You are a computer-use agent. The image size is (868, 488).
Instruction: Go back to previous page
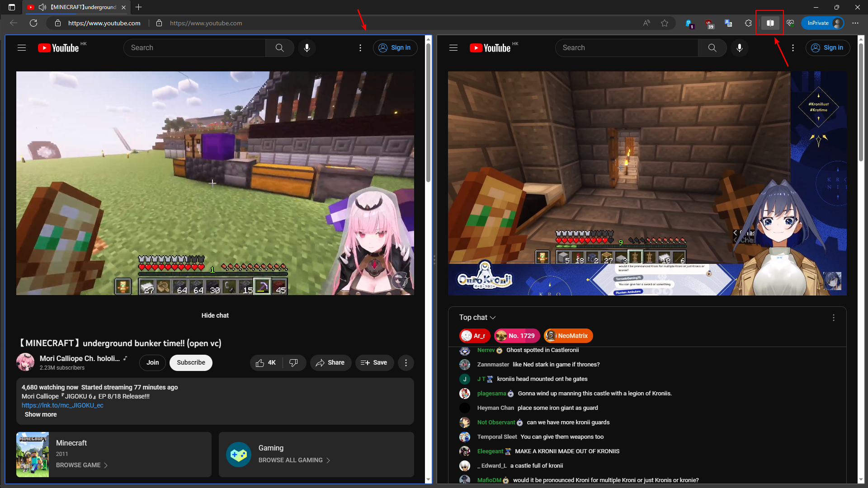pyautogui.click(x=14, y=23)
